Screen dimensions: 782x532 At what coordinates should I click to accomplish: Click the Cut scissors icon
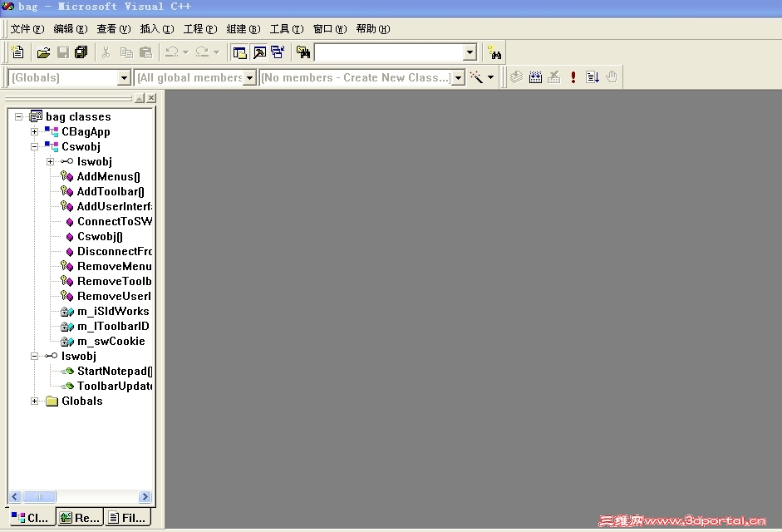(x=106, y=52)
